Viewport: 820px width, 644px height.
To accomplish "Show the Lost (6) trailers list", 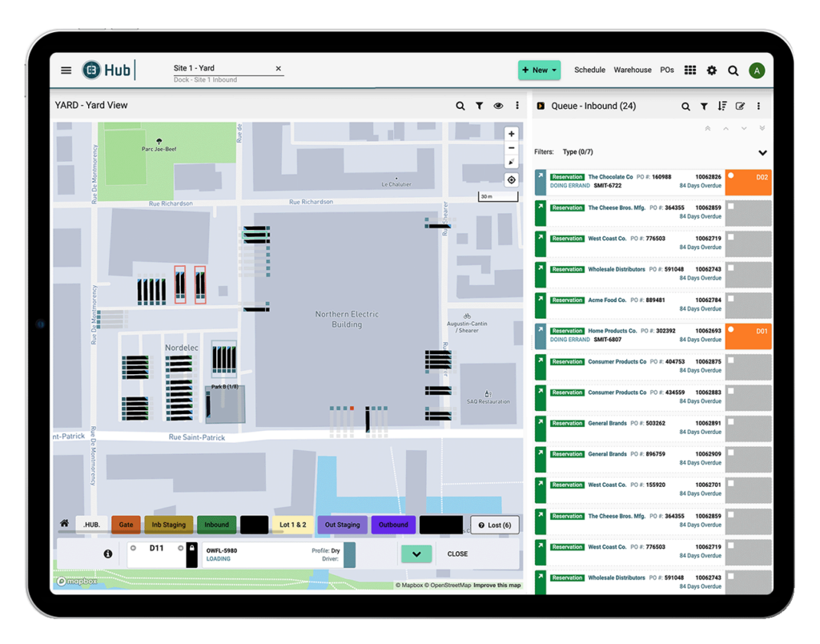I will [495, 524].
